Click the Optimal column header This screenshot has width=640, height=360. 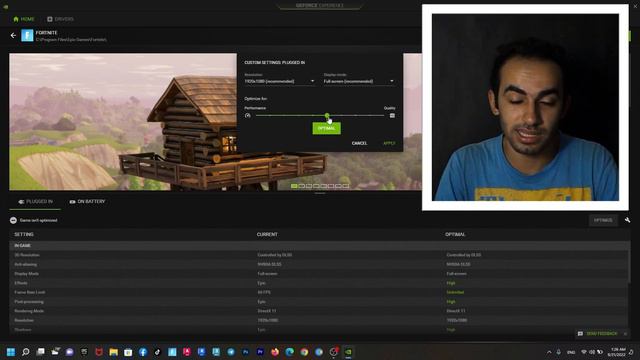455,234
